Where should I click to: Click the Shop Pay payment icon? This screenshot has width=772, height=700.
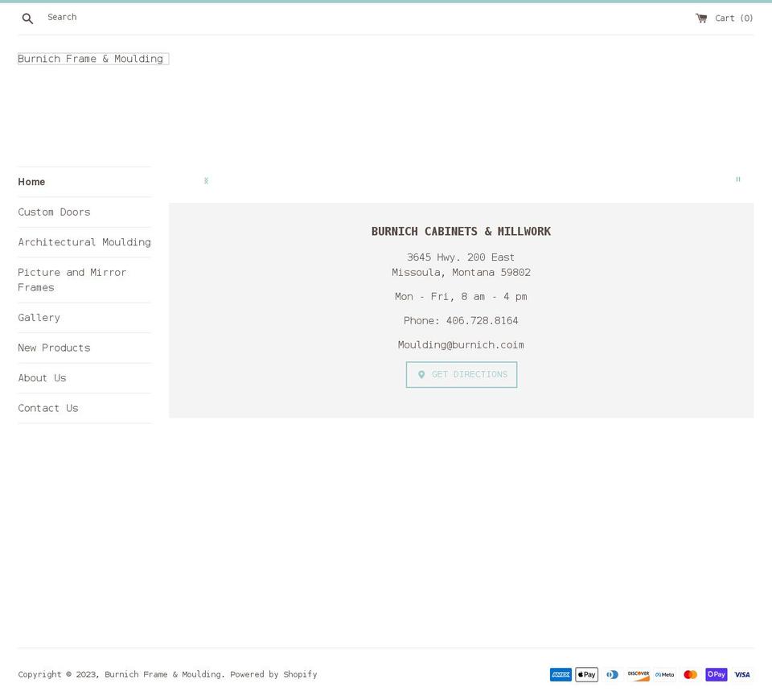tap(717, 675)
